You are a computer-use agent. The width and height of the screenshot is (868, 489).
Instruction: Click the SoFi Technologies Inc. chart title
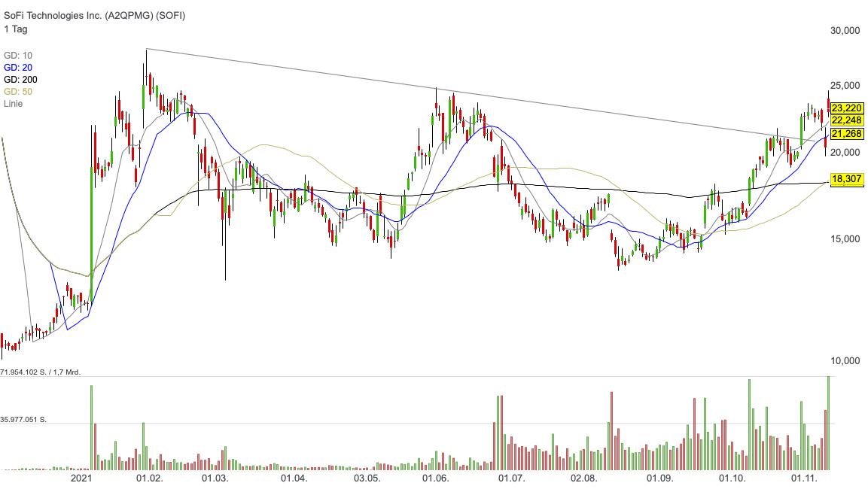coord(95,16)
